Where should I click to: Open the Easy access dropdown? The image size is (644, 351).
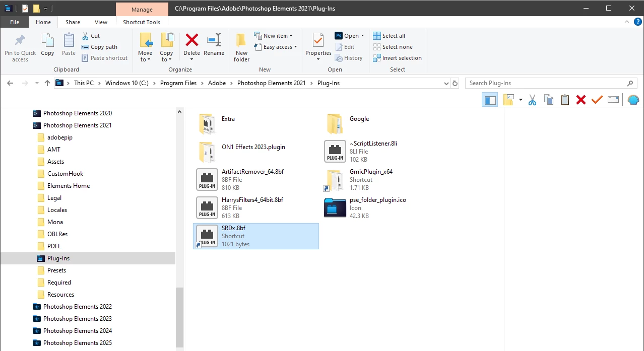pyautogui.click(x=275, y=47)
